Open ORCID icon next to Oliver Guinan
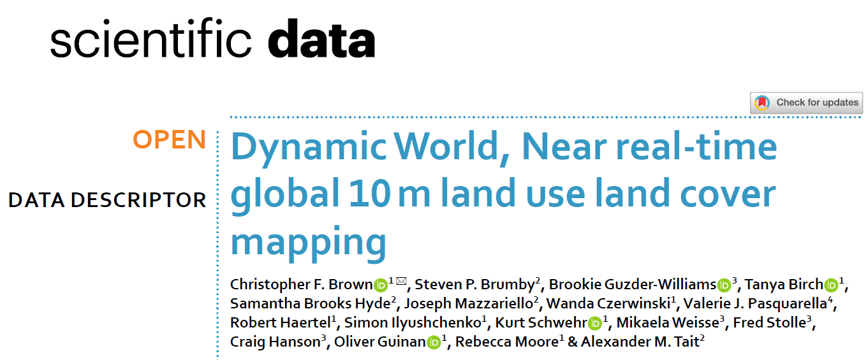Viewport: 868px width, 360px height. pos(434,342)
